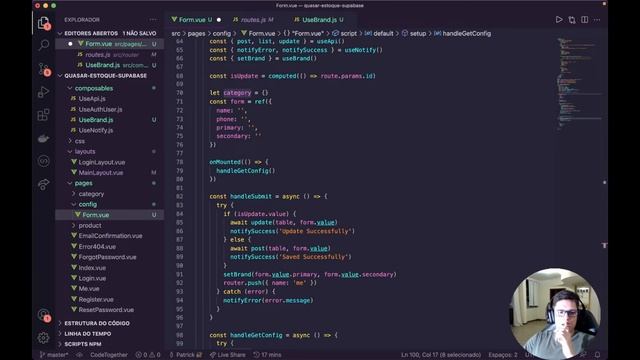640x360 pixels.
Task: Open the Live Share arrow icon in activity bar
Action: click(x=43, y=184)
